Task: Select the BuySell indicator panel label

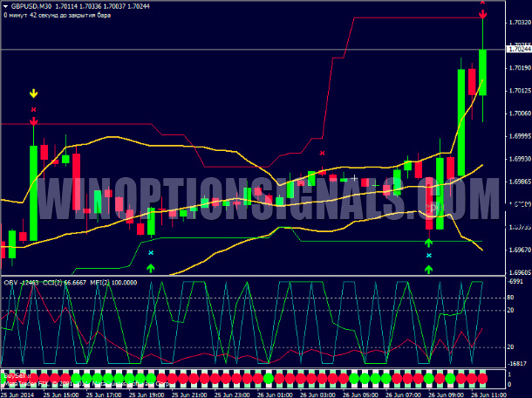Action: [14, 373]
